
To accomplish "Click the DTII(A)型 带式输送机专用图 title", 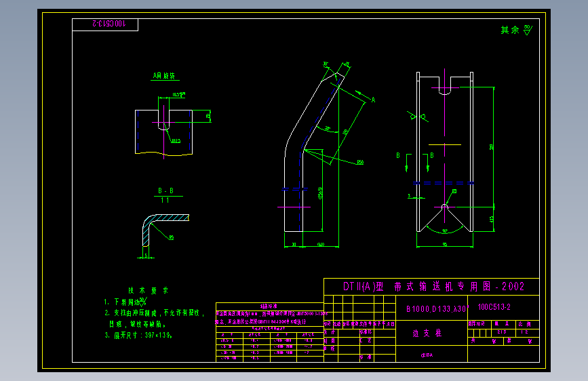I will tap(433, 287).
